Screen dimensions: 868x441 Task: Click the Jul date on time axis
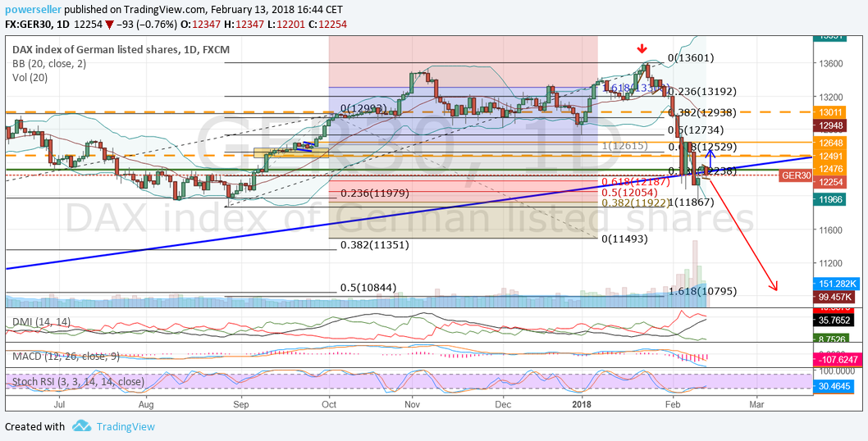(59, 405)
